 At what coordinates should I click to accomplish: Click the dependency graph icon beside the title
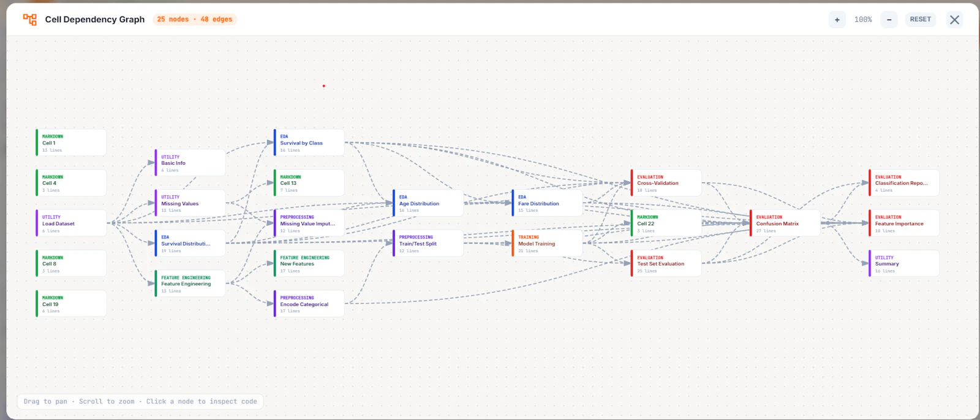coord(29,20)
